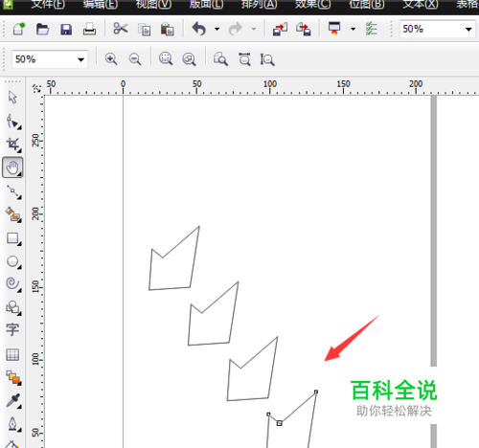Select the Freehand curve tool

pyautogui.click(x=13, y=191)
